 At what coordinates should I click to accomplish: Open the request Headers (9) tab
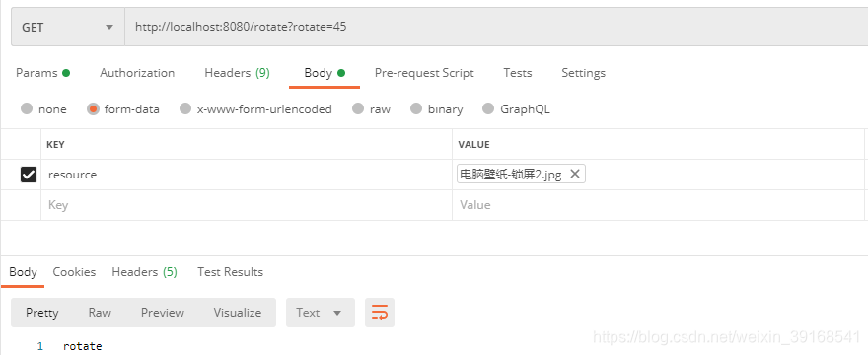coord(237,73)
